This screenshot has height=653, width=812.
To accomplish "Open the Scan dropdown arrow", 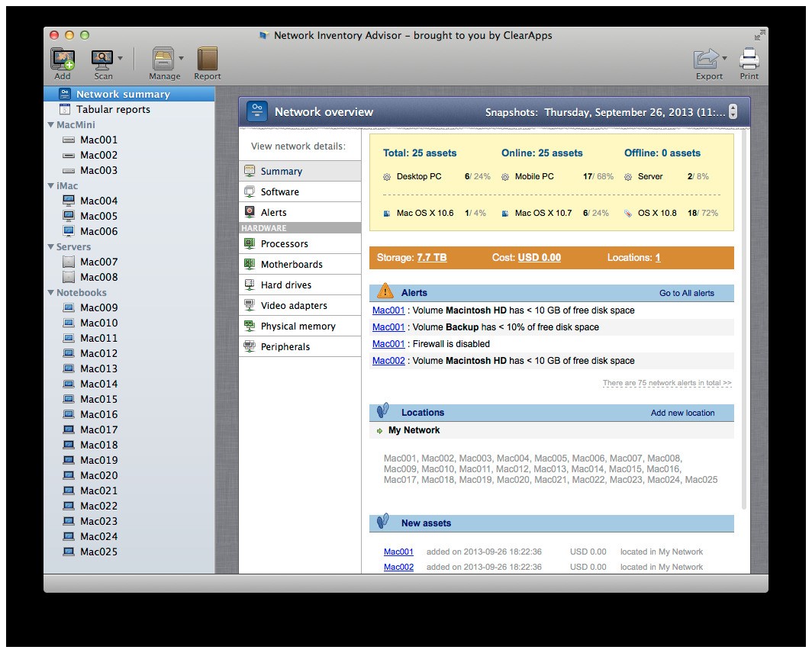I will 120,57.
